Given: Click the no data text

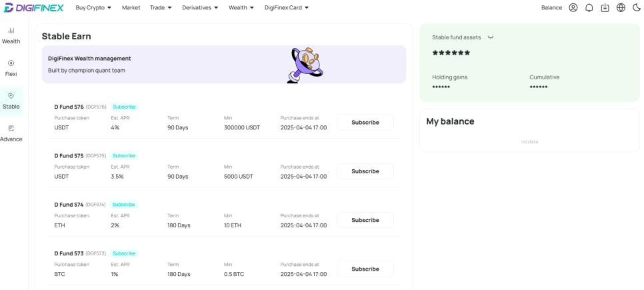Looking at the screenshot, I should coord(529,142).
